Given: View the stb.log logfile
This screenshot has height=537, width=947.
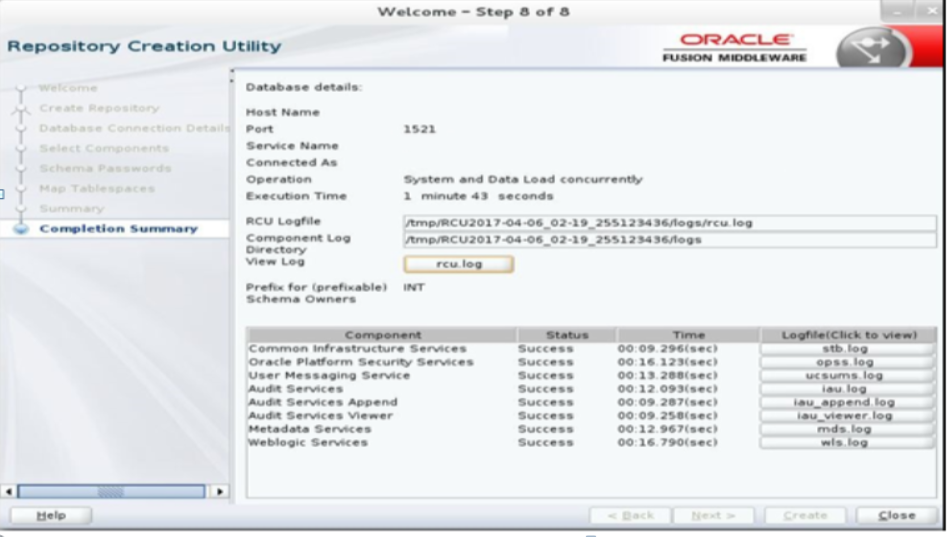Looking at the screenshot, I should (846, 349).
